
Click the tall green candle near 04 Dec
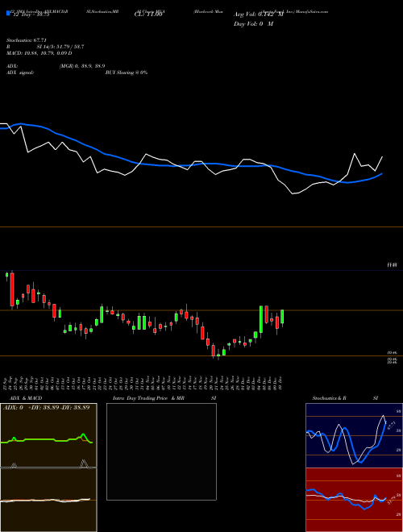click(x=261, y=319)
